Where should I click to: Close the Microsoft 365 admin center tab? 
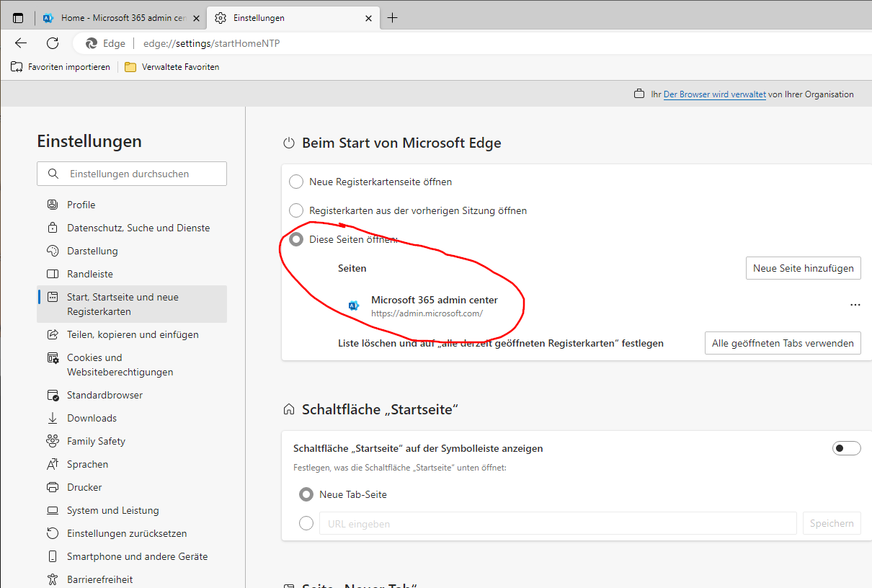coord(196,18)
